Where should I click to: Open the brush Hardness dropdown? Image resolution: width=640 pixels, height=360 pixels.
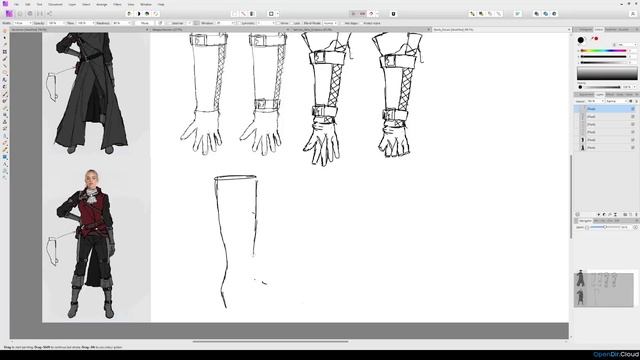click(129, 23)
